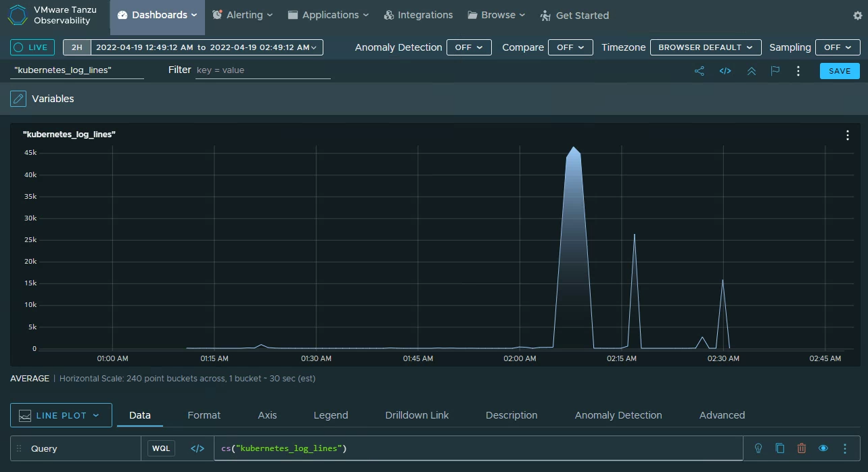The height and width of the screenshot is (472, 868).
Task: Switch to the Data tab
Action: [x=140, y=415]
